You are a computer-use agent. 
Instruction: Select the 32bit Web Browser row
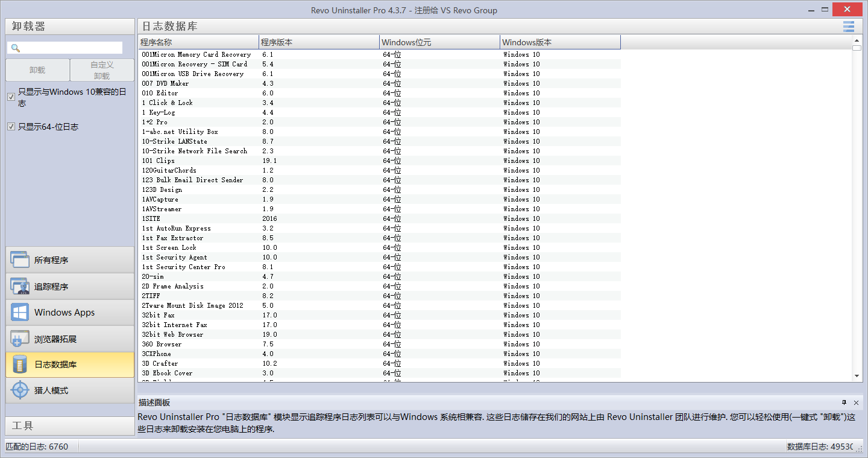(x=380, y=334)
